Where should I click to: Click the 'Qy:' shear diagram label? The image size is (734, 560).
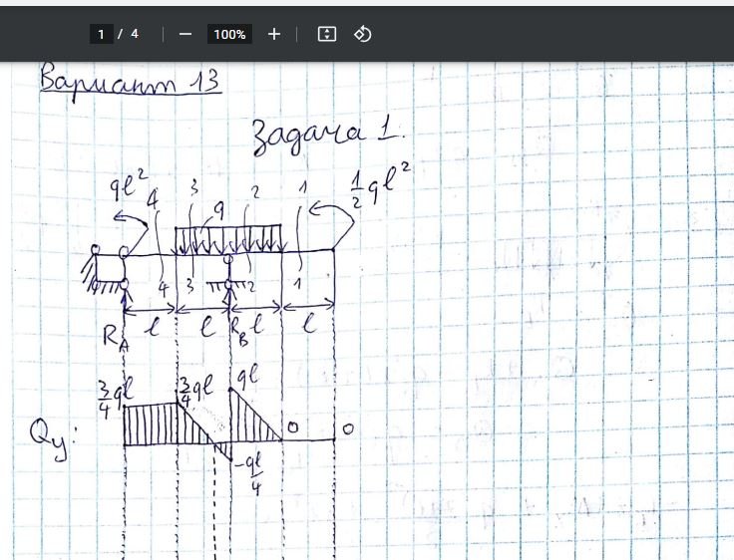[53, 434]
